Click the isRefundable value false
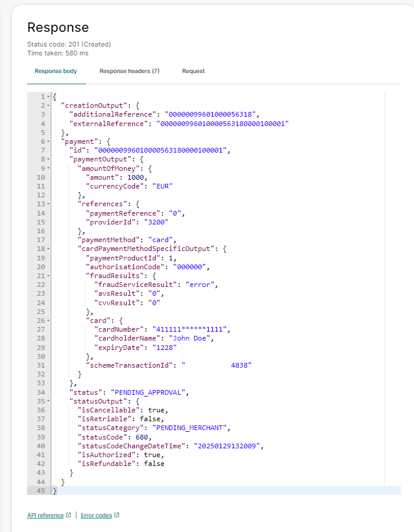The image size is (414, 532). tap(154, 464)
